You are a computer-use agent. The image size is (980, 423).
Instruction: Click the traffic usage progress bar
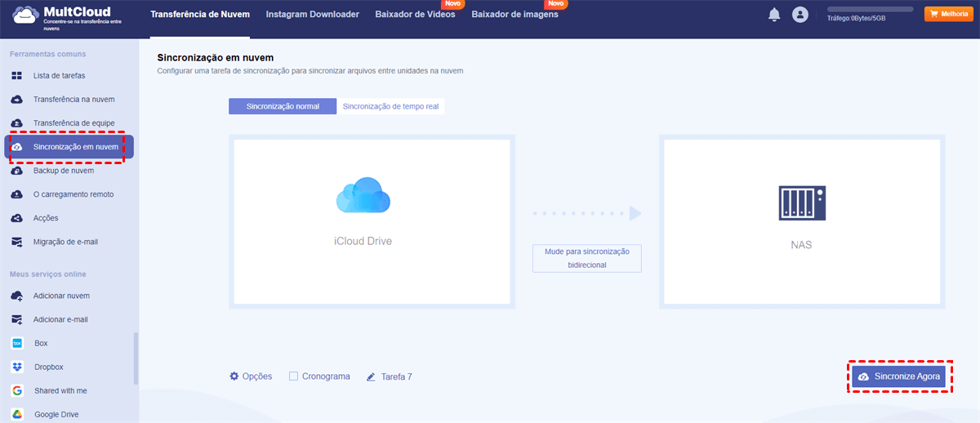[871, 9]
